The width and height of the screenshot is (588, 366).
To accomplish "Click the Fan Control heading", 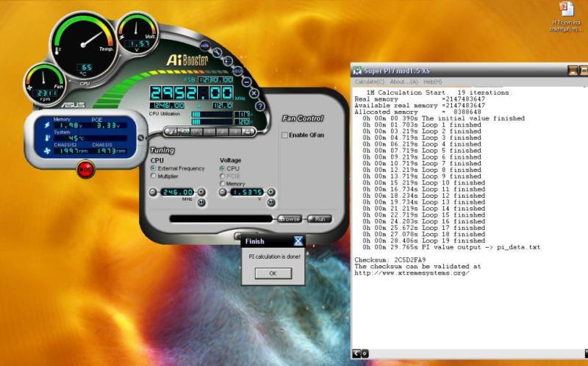I will pos(303,118).
